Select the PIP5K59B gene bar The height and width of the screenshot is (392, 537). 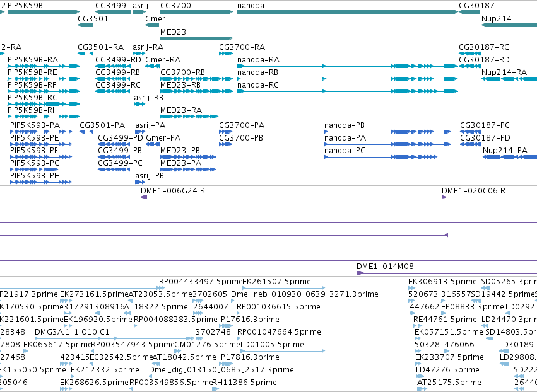click(44, 12)
